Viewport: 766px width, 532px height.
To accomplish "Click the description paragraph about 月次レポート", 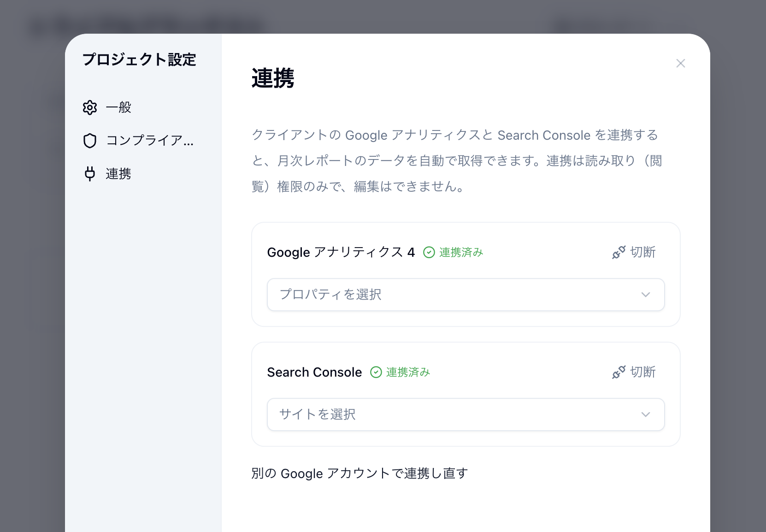I will click(457, 160).
